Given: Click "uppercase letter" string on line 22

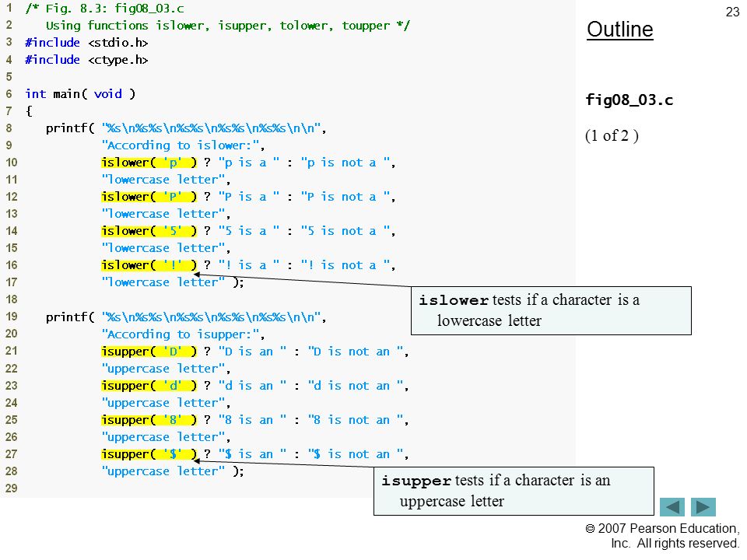Looking at the screenshot, I should tap(163, 369).
